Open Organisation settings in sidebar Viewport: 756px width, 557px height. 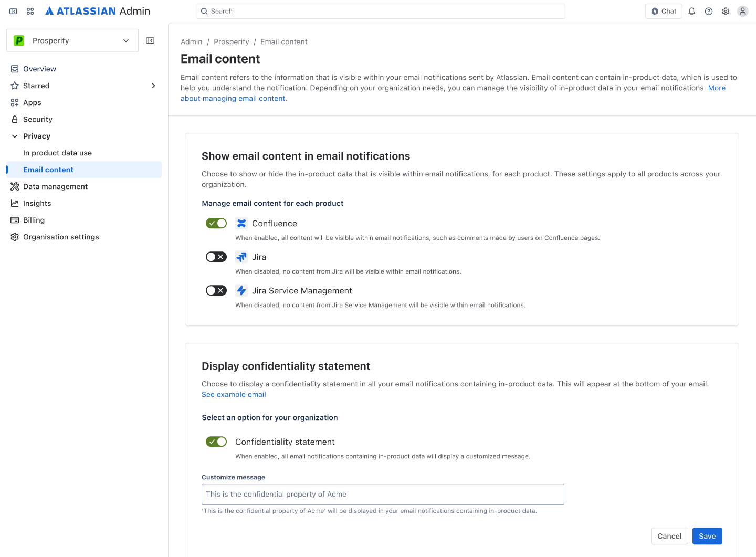tap(84, 237)
